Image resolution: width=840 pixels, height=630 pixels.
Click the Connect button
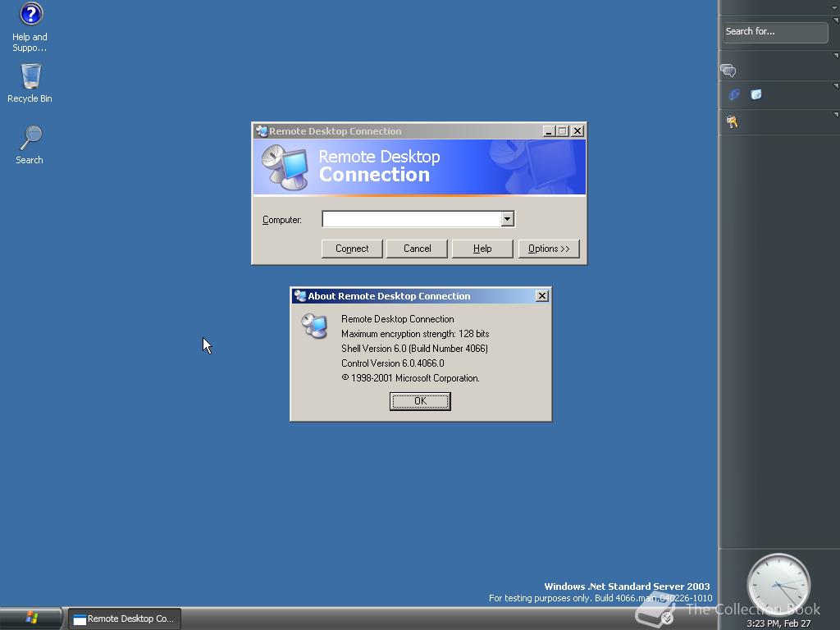[x=352, y=249]
